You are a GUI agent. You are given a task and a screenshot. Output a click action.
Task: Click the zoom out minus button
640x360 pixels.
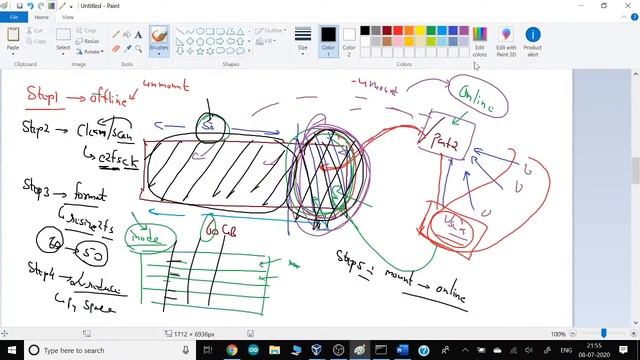click(x=573, y=333)
